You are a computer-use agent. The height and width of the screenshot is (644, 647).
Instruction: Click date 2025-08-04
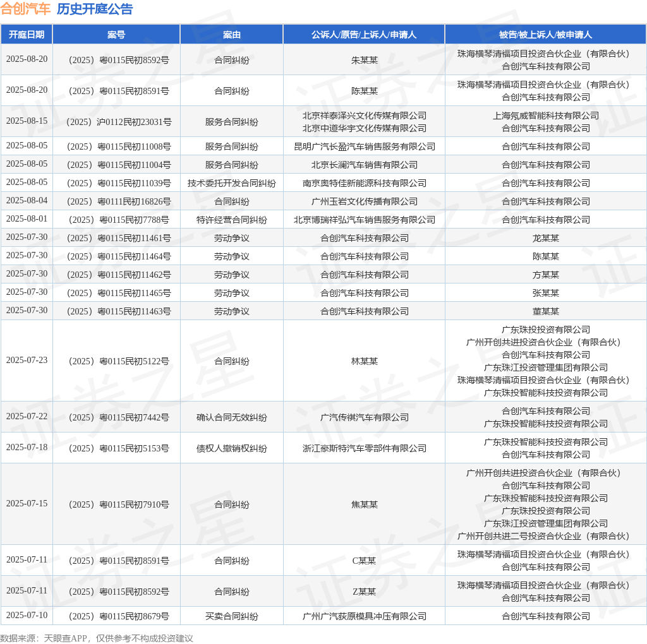[27, 200]
